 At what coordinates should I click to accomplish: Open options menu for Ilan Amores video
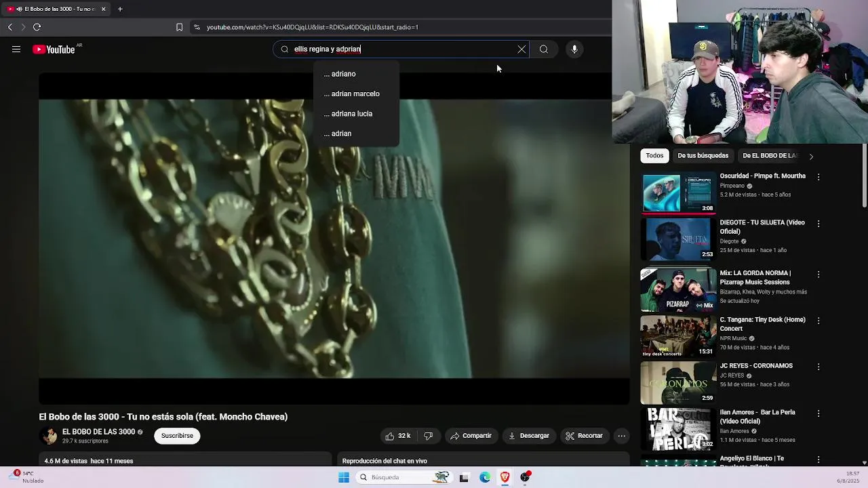click(x=818, y=413)
